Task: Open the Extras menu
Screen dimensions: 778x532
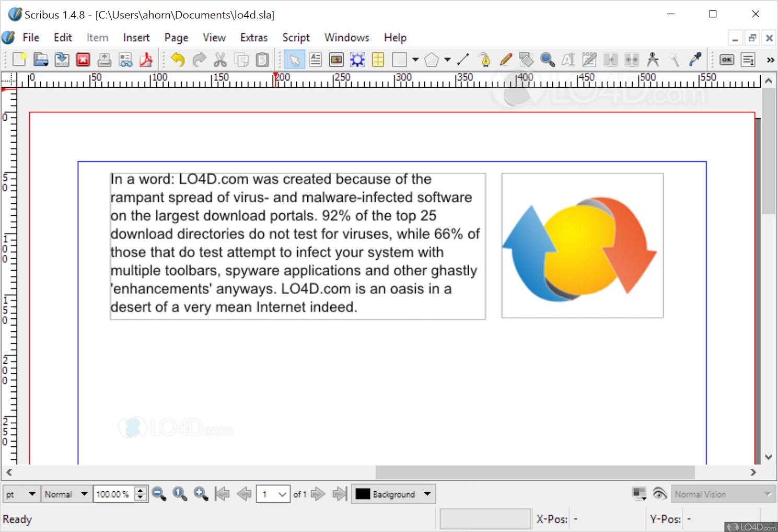Action: (254, 38)
